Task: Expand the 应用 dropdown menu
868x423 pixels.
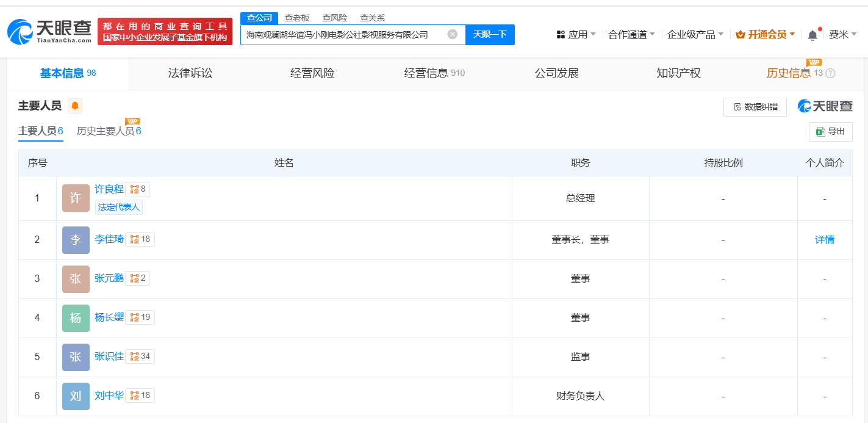Action: pyautogui.click(x=576, y=35)
